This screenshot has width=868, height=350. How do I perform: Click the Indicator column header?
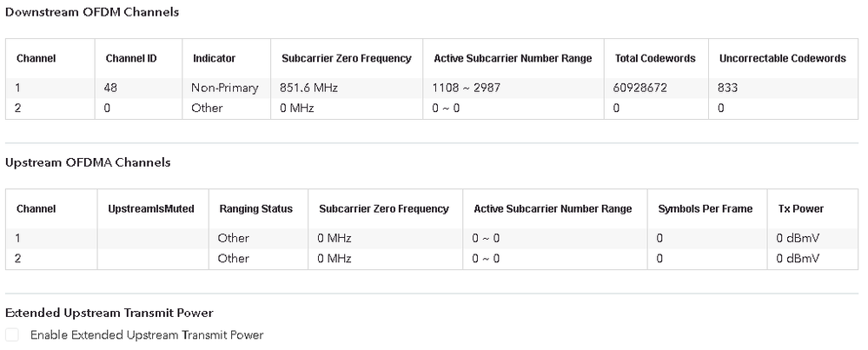click(x=214, y=58)
